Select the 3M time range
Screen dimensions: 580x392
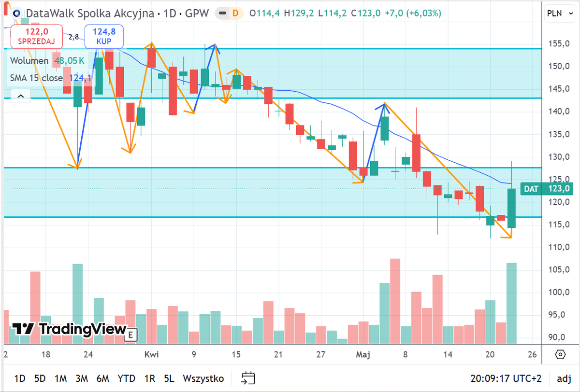pyautogui.click(x=81, y=378)
